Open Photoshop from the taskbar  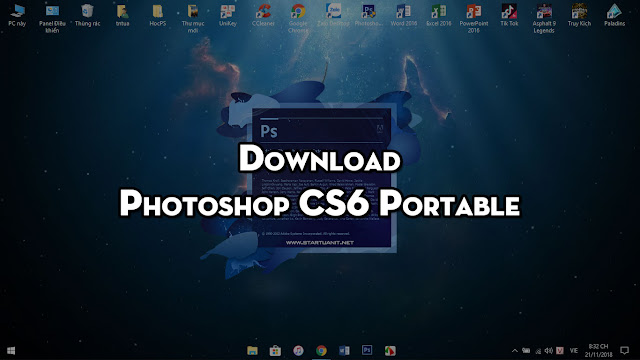click(x=367, y=350)
